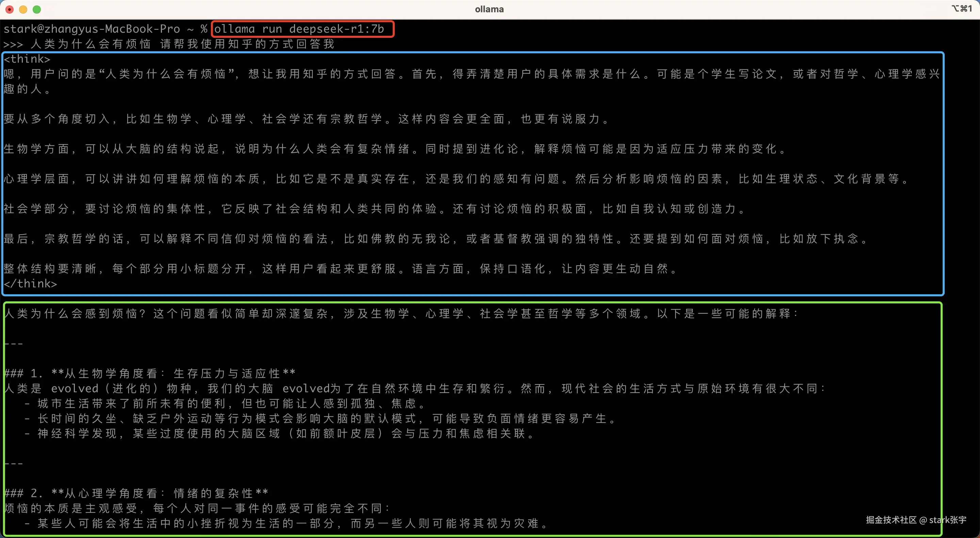Image resolution: width=980 pixels, height=538 pixels.
Task: Click the second '---' separator before section 2
Action: click(x=14, y=464)
